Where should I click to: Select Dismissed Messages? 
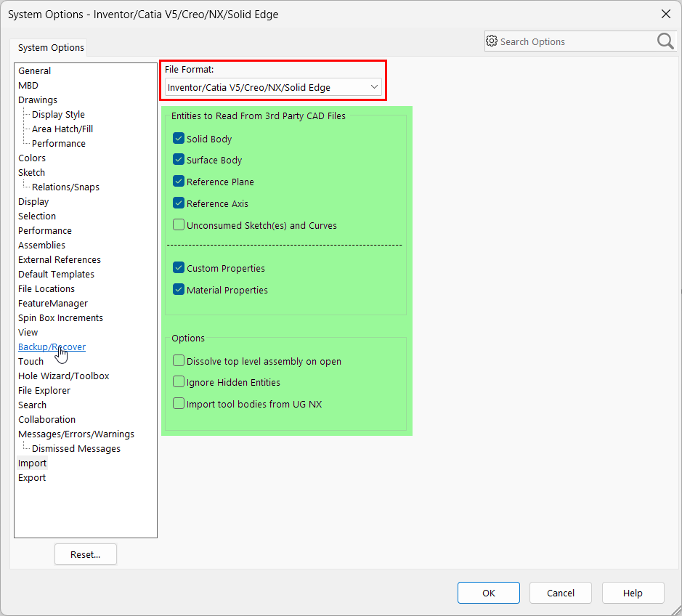click(76, 448)
